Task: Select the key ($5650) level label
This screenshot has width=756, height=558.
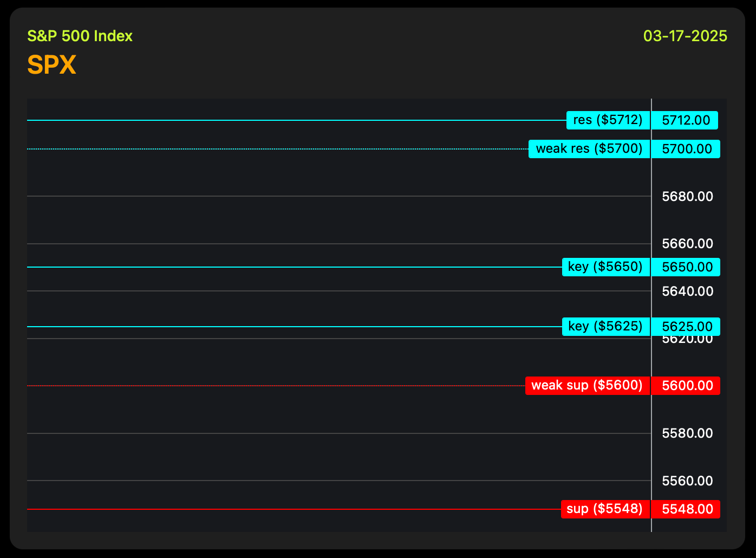Action: [x=606, y=267]
